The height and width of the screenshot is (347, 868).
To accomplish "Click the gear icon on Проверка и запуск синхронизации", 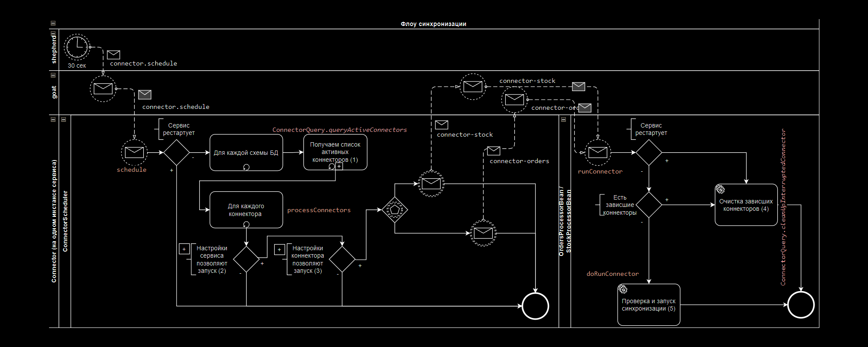I will point(623,289).
